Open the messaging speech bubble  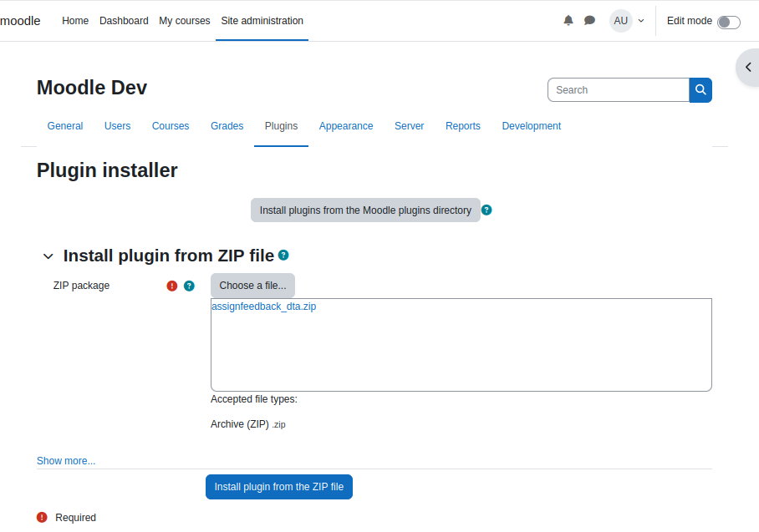pos(589,20)
